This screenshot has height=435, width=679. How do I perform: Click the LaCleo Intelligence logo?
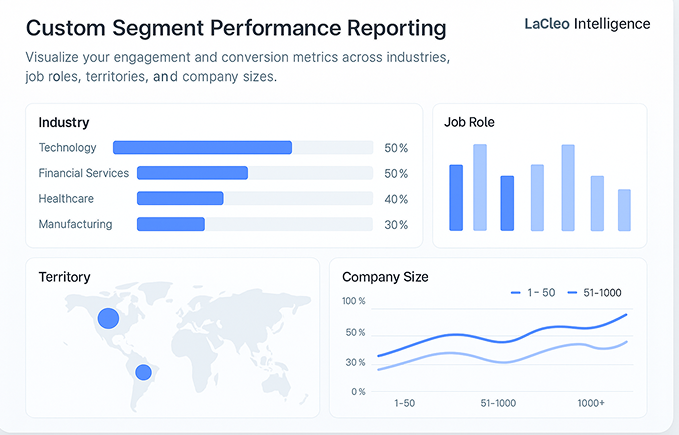click(586, 23)
